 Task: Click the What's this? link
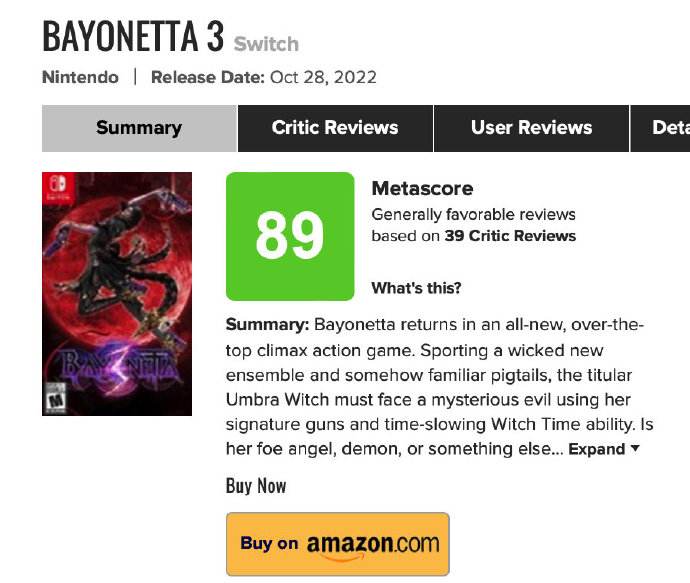tap(416, 288)
